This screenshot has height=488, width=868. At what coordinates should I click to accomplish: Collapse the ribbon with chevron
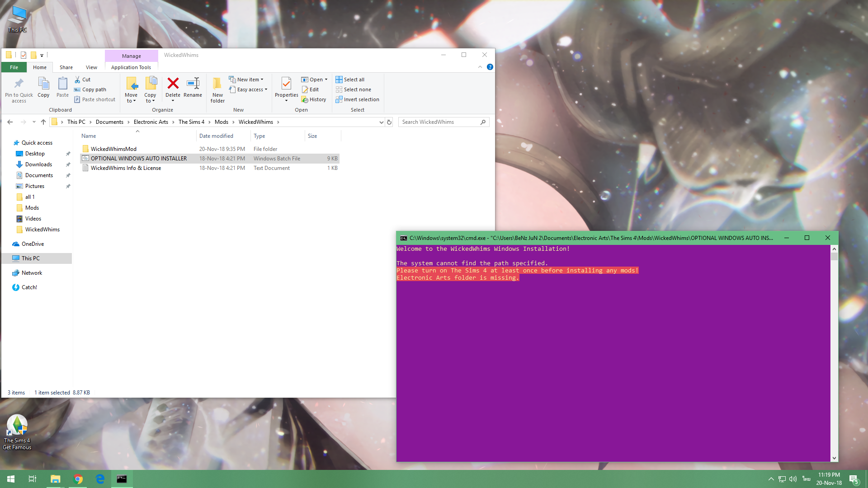tap(480, 67)
